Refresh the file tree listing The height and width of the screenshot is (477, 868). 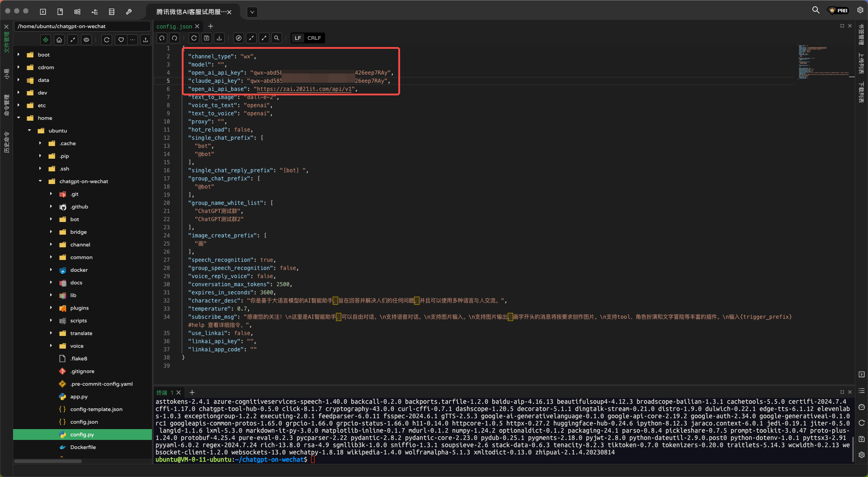(x=107, y=40)
